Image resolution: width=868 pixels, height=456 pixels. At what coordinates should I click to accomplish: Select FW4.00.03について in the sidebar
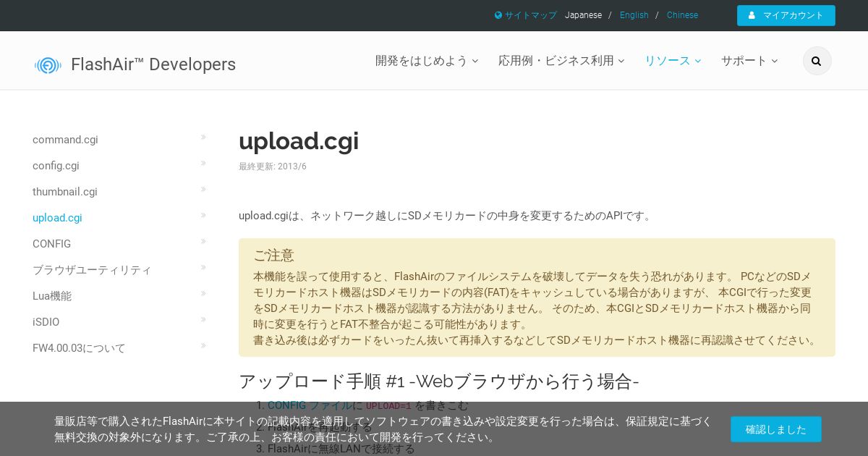(79, 348)
